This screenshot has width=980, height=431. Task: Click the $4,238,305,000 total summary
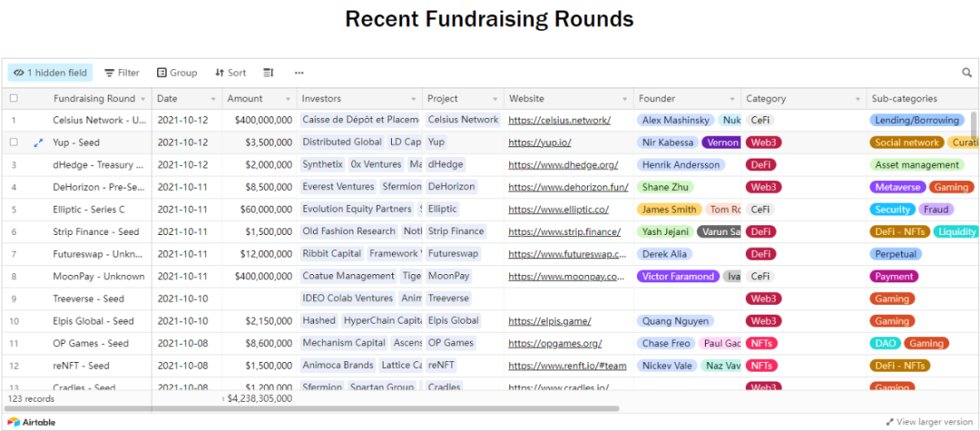click(260, 398)
